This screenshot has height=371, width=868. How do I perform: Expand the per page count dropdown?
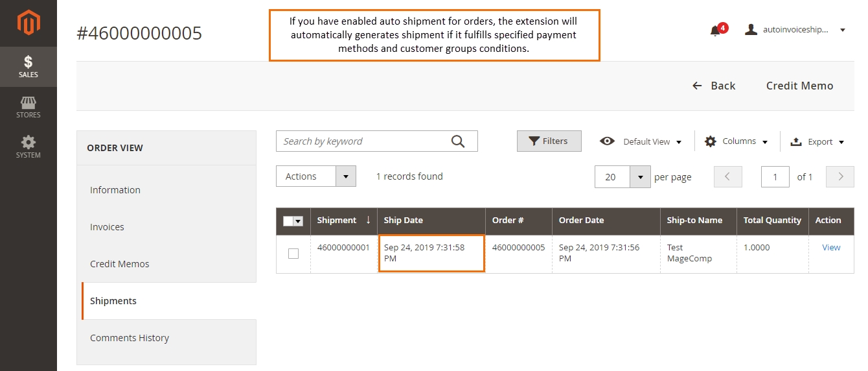pos(639,177)
